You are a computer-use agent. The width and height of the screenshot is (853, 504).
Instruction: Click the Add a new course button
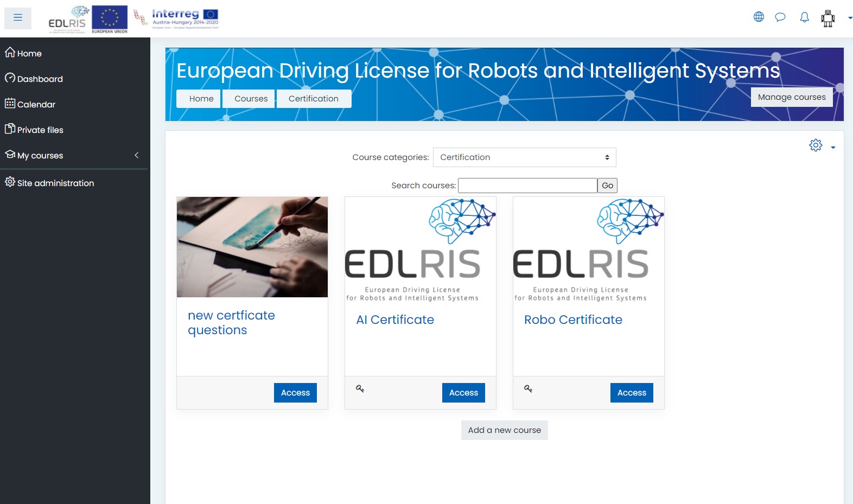pos(505,430)
